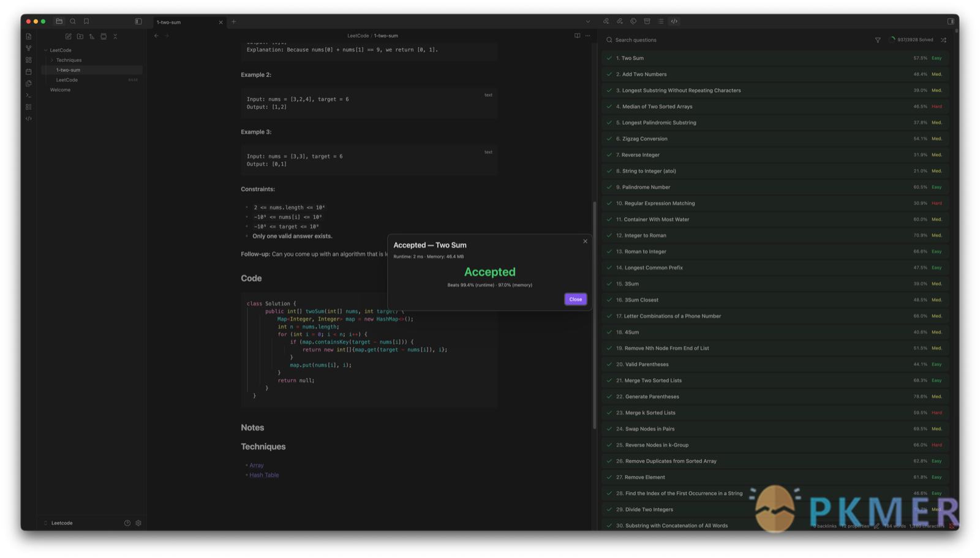Open question 4. Median of Two Sorted Arrays
The width and height of the screenshot is (980, 558).
(775, 107)
